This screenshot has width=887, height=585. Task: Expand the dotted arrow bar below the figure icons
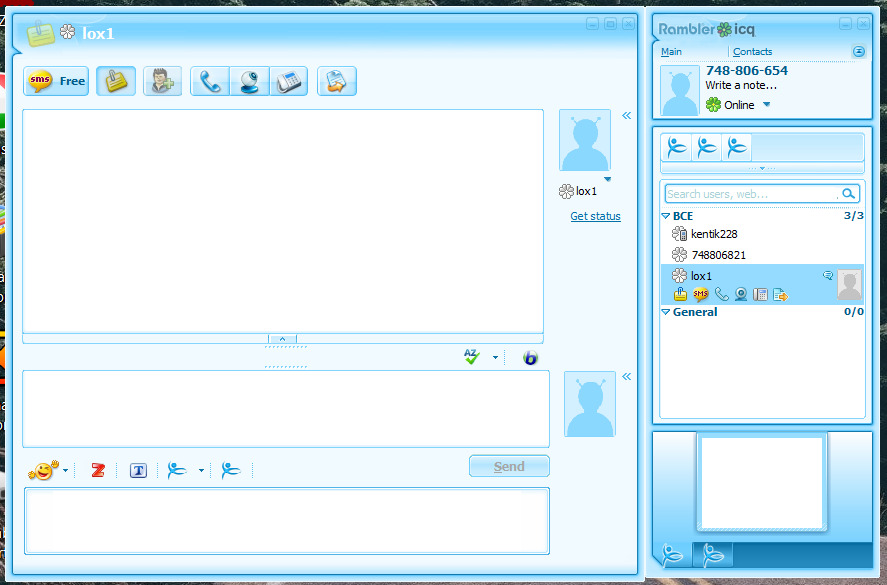[x=762, y=168]
